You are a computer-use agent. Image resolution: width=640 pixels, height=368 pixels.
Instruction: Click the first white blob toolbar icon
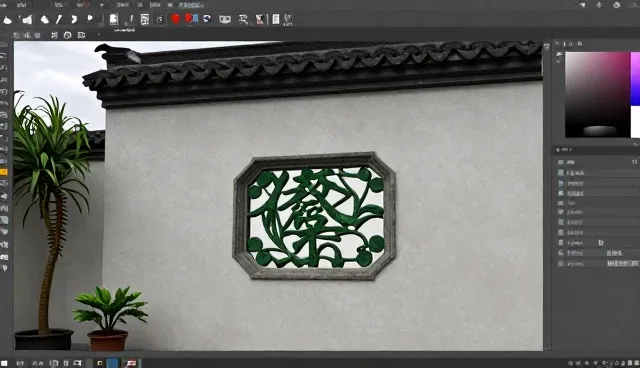click(7, 20)
